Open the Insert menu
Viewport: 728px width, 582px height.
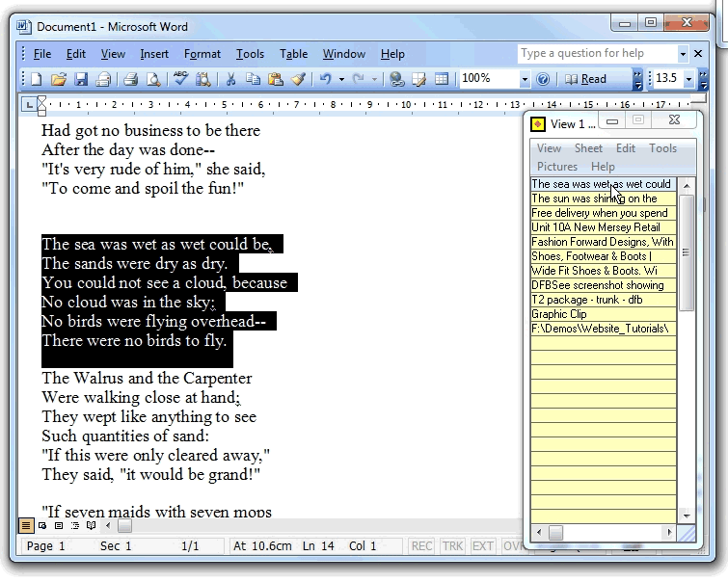[x=154, y=54]
